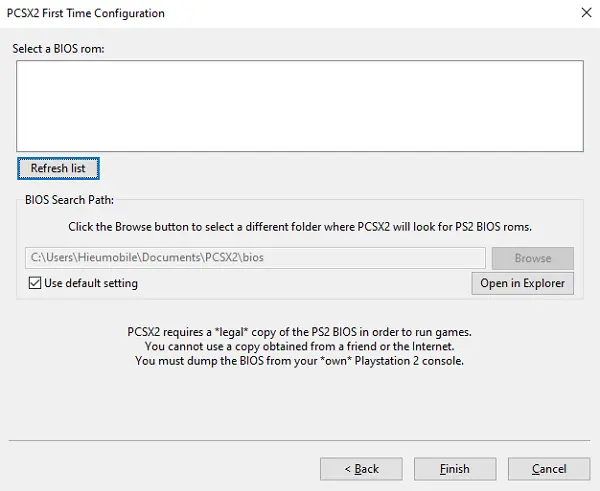Click the 'Select a BIOS rom:' label
Viewport: 600px width, 491px height.
pos(58,47)
